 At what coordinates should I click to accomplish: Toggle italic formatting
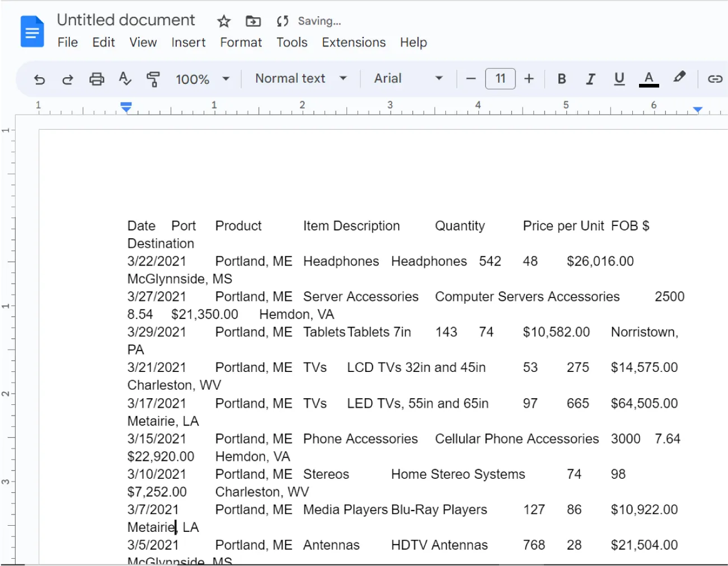point(590,79)
